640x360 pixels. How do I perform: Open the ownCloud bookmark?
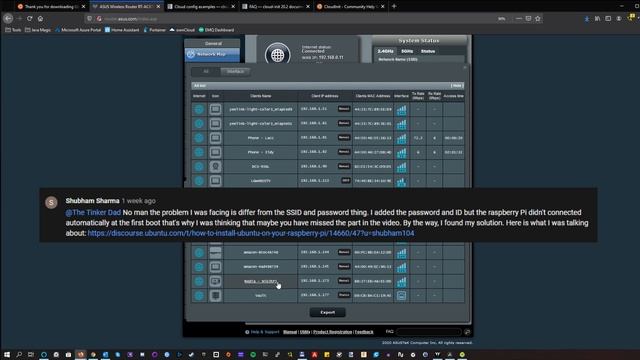click(x=182, y=30)
